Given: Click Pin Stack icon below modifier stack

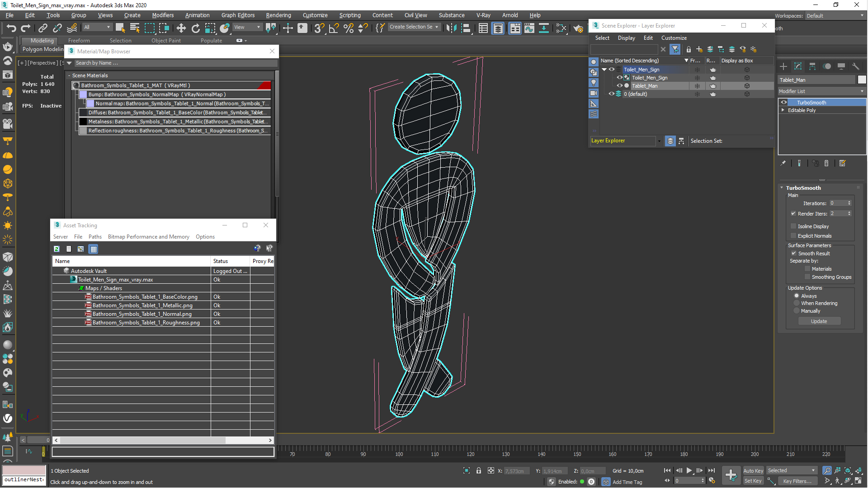Looking at the screenshot, I should pyautogui.click(x=783, y=163).
